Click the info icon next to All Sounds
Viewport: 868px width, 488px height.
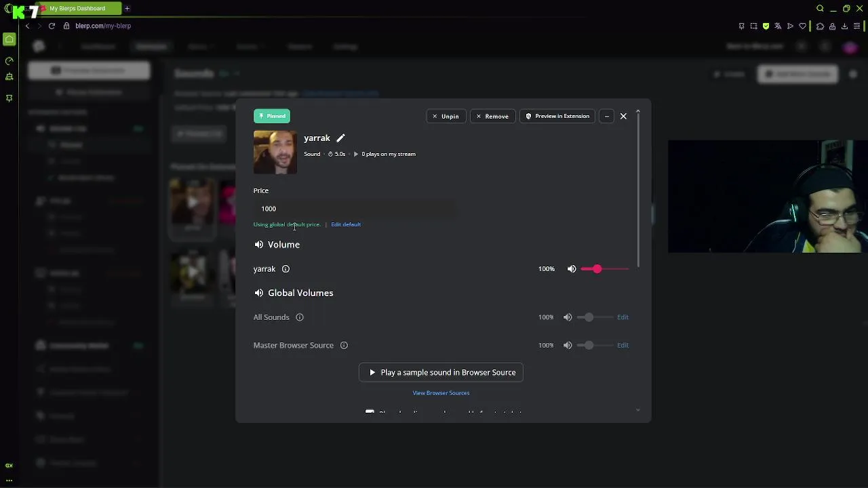(300, 317)
